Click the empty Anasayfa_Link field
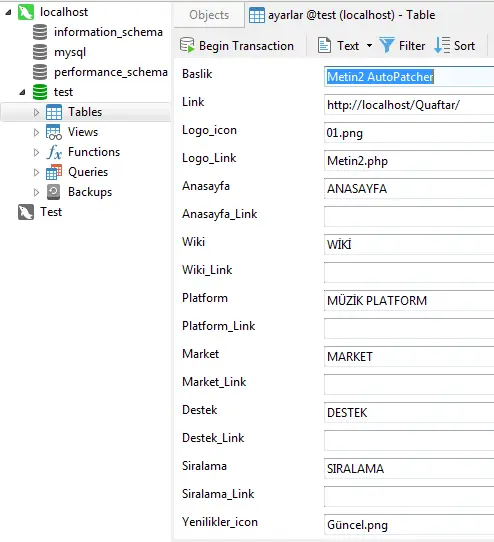 point(409,217)
